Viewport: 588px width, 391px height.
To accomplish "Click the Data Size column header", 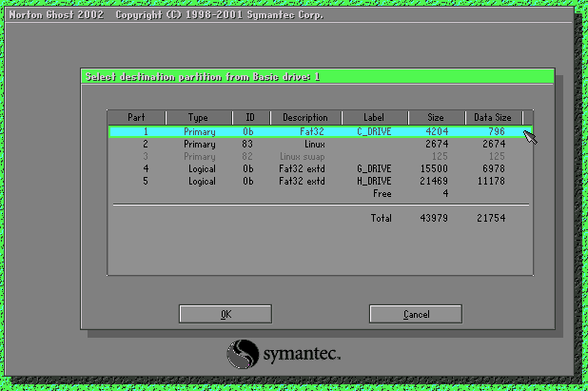I will [493, 117].
